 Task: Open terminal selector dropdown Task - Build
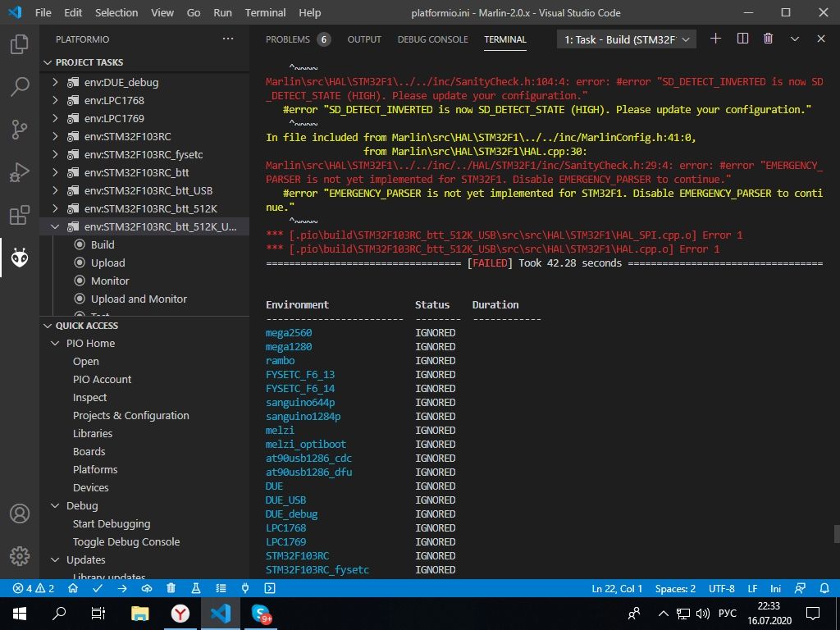pos(626,39)
